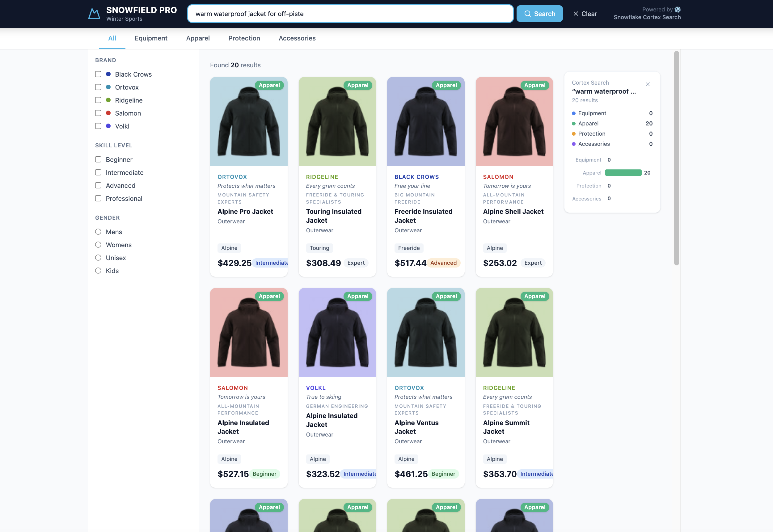The height and width of the screenshot is (532, 773).
Task: Check the Black Crows brand filter
Action: [x=98, y=74]
